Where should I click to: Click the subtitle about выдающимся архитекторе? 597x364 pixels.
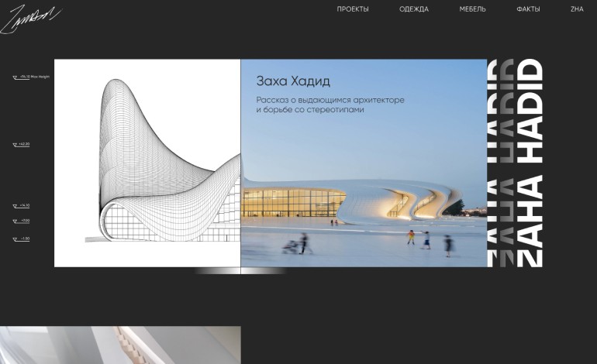coord(330,105)
